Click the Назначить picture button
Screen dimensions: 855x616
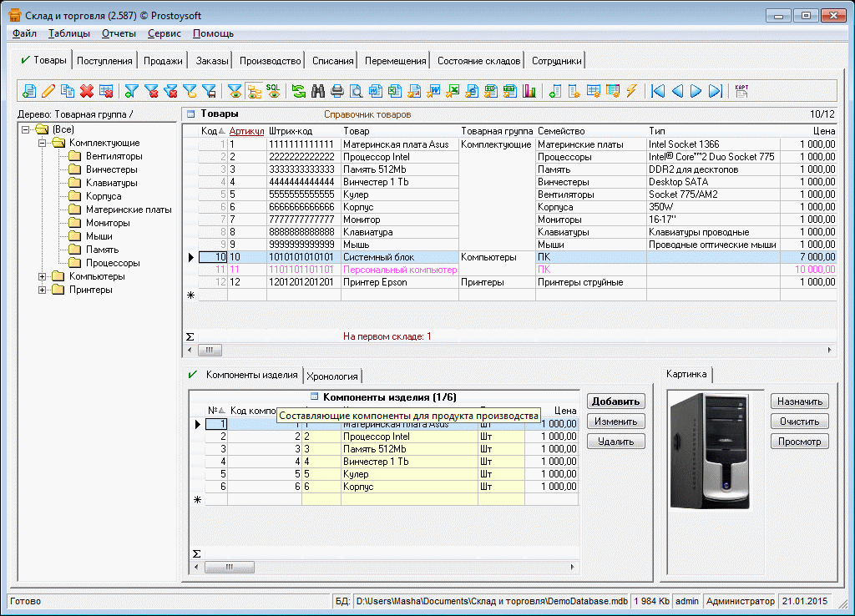(x=799, y=401)
